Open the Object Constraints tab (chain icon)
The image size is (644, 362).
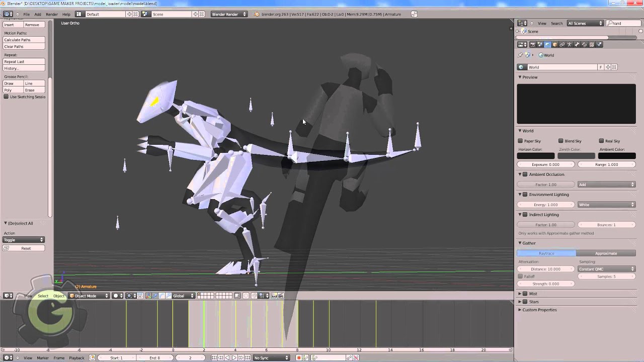[x=562, y=45]
